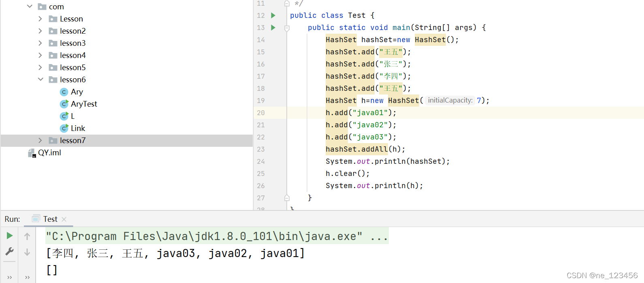The image size is (644, 283).
Task: Show more Run toolbar actions on left
Action: [x=10, y=277]
